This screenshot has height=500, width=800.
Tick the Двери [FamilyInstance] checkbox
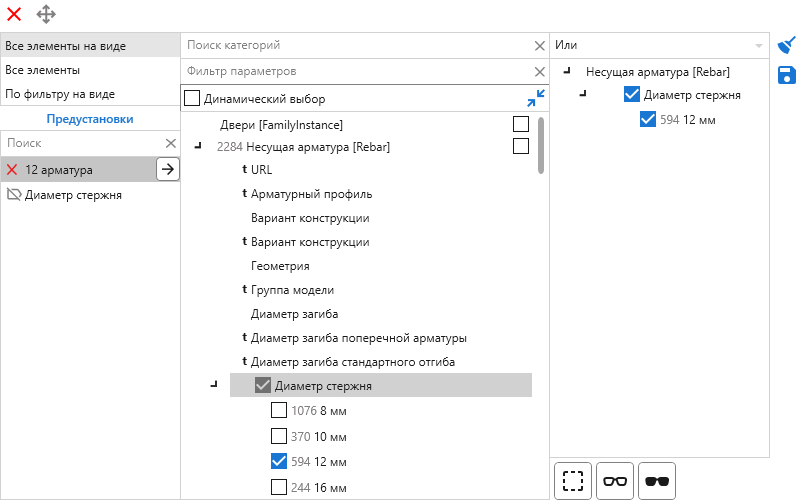pos(520,124)
